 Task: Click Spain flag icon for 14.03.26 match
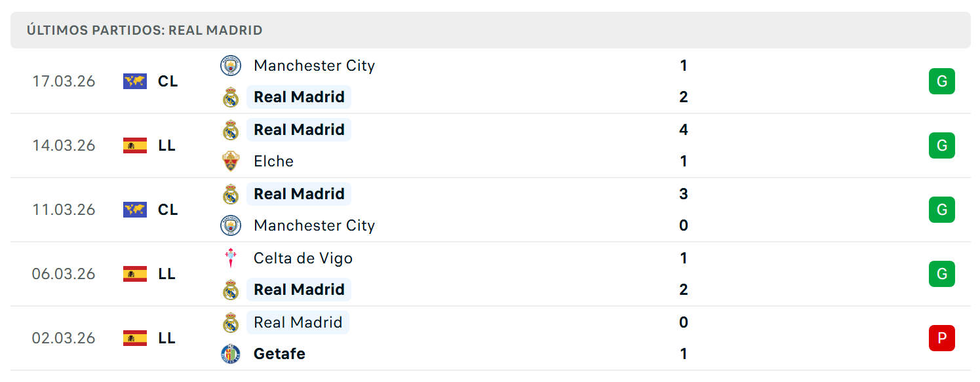[135, 145]
